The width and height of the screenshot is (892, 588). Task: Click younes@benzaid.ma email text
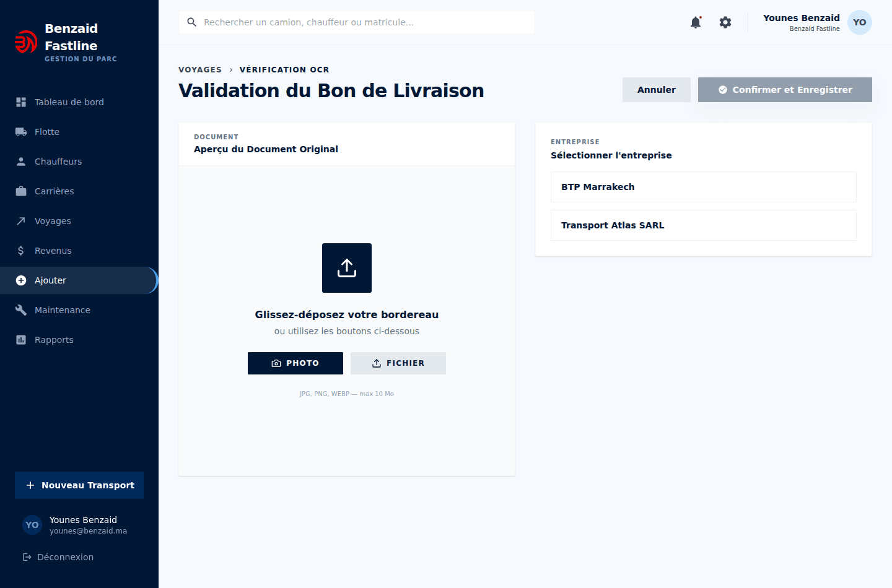[88, 531]
